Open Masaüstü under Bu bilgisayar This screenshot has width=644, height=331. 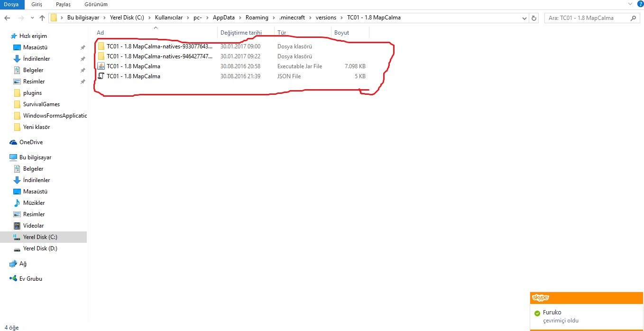[x=35, y=192]
